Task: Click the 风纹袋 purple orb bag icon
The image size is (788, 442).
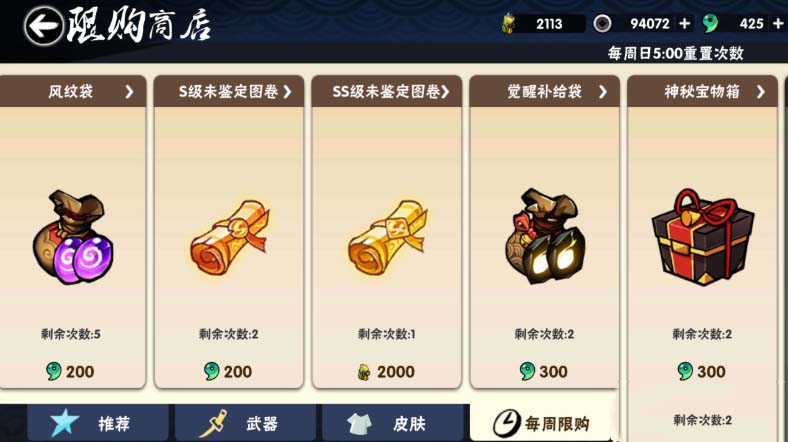Action: coord(73,237)
